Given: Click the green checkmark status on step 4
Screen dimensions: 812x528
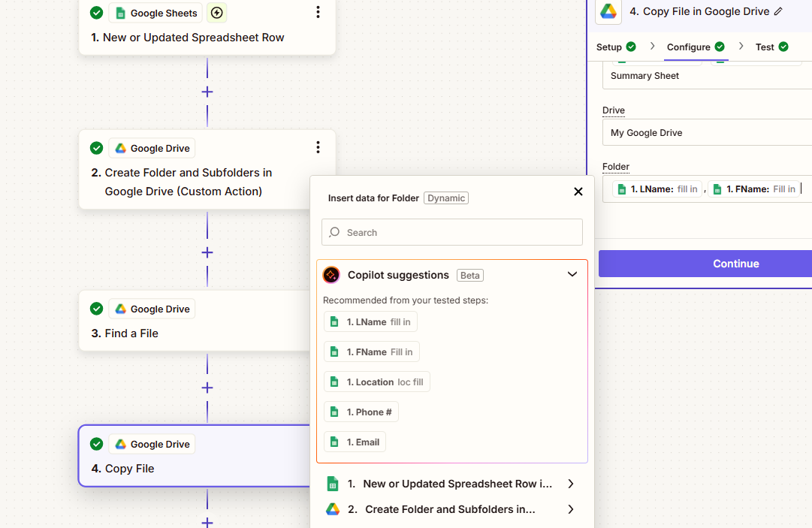Looking at the screenshot, I should 96,444.
